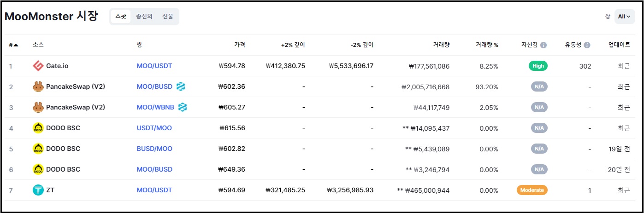Click the ZT exchange logo icon
The height and width of the screenshot is (213, 644).
point(38,190)
